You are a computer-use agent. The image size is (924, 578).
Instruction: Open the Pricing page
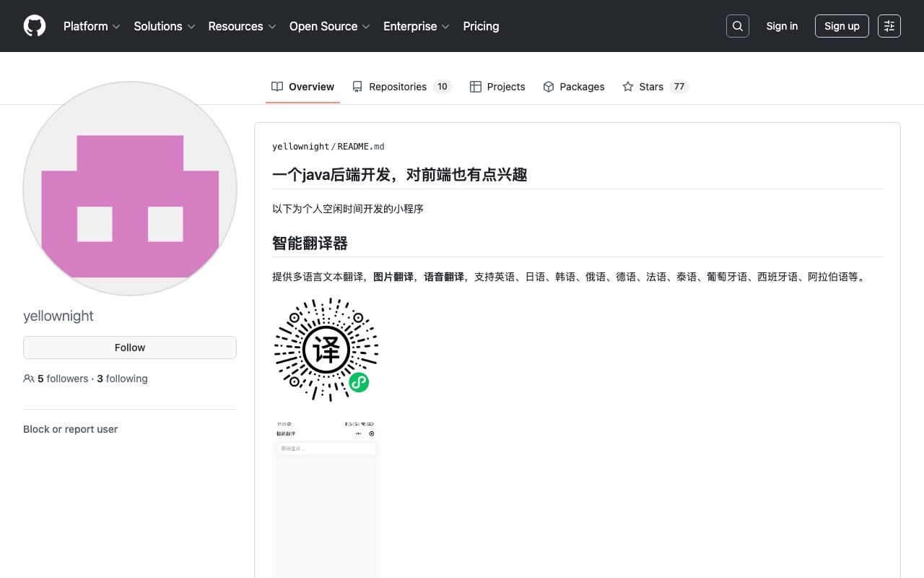point(481,26)
